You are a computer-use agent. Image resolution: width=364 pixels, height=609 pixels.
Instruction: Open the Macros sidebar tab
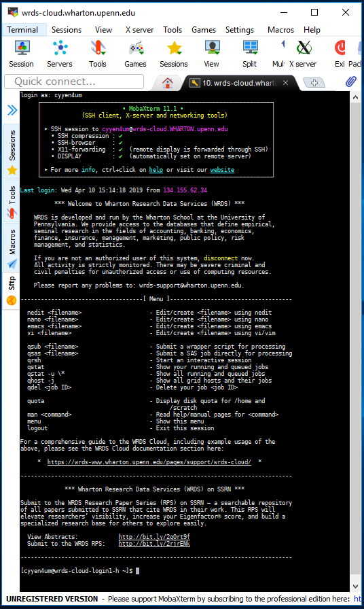(x=12, y=248)
